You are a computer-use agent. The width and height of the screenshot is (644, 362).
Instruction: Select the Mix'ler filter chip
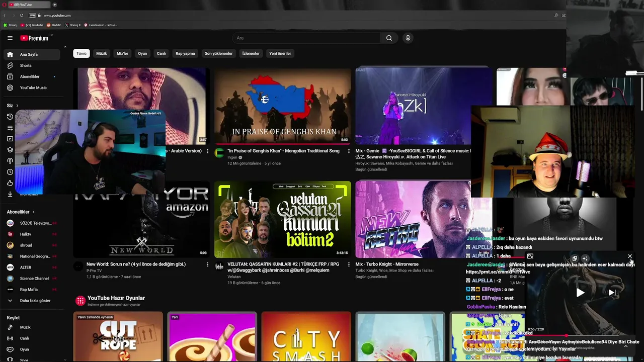122,53
